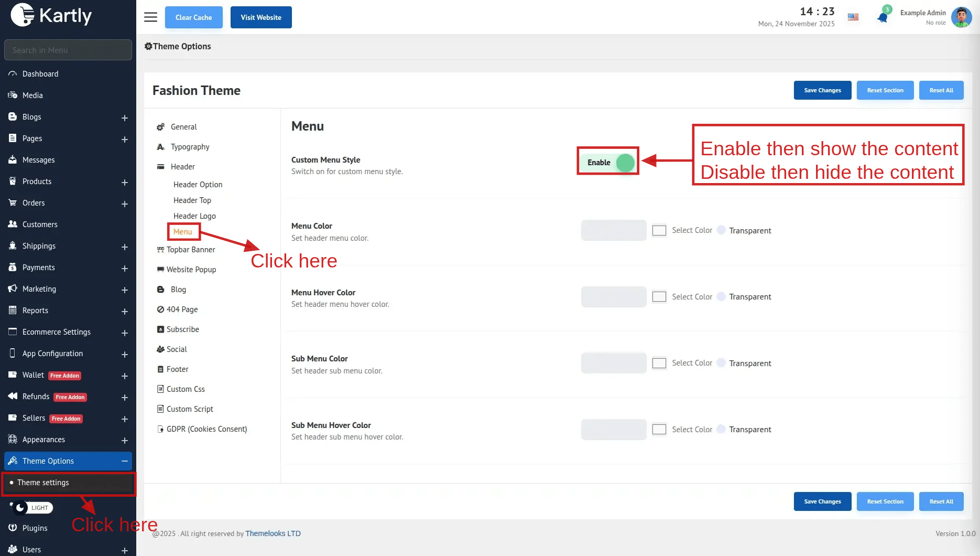Open the notification bell icon

pos(883,17)
